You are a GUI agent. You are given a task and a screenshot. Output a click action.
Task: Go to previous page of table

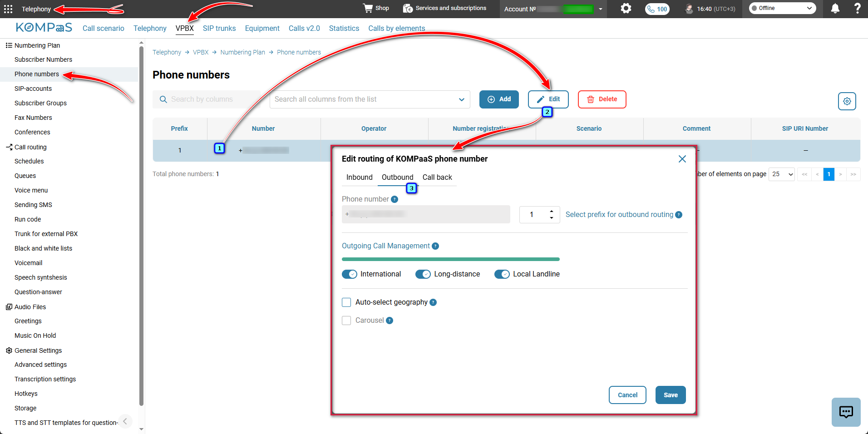pos(817,174)
